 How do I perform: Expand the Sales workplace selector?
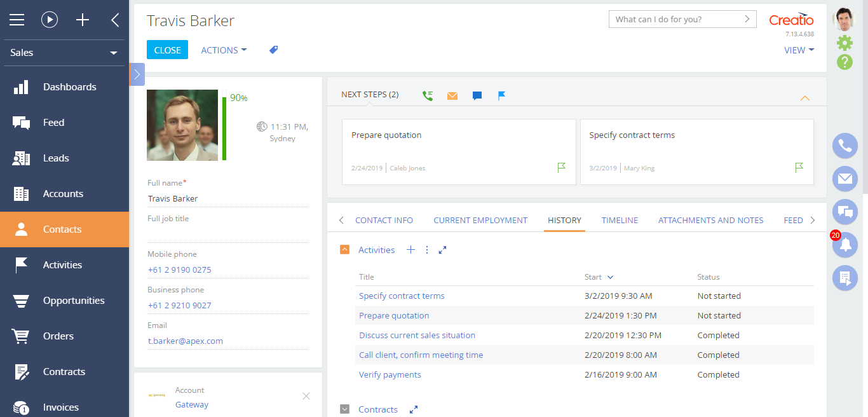point(64,53)
